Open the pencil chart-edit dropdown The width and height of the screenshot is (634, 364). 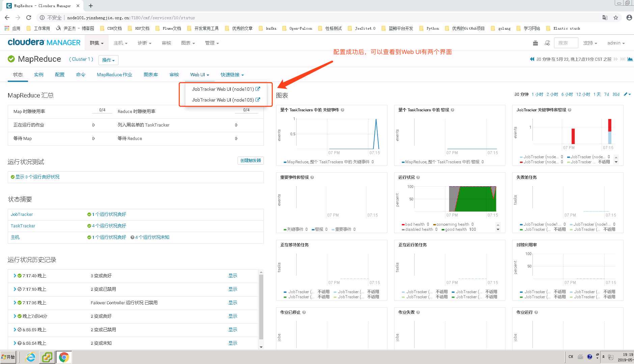[x=627, y=94]
